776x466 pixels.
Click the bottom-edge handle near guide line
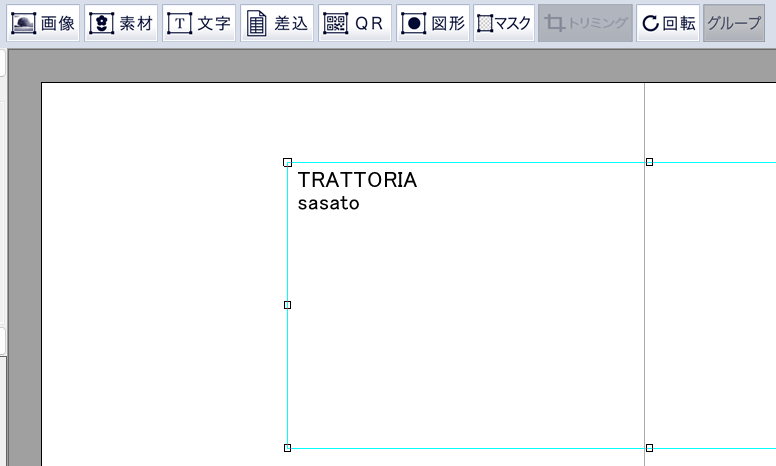tap(649, 448)
